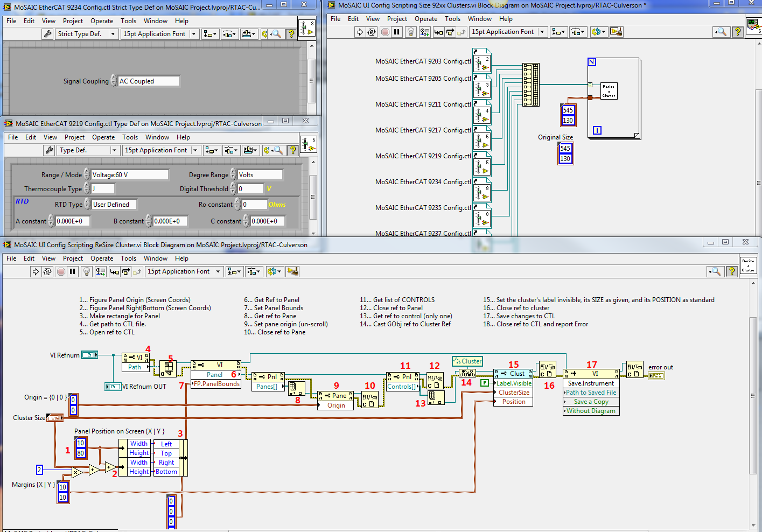The width and height of the screenshot is (762, 532).
Task: Click Pause button in ReSize Cluster.vi toolbar
Action: 73,271
